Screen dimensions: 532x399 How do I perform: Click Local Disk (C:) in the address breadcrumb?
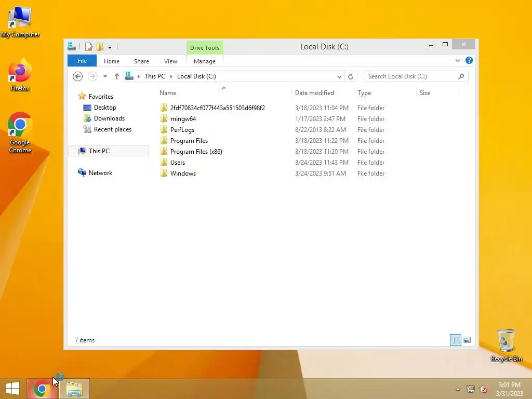pos(196,76)
